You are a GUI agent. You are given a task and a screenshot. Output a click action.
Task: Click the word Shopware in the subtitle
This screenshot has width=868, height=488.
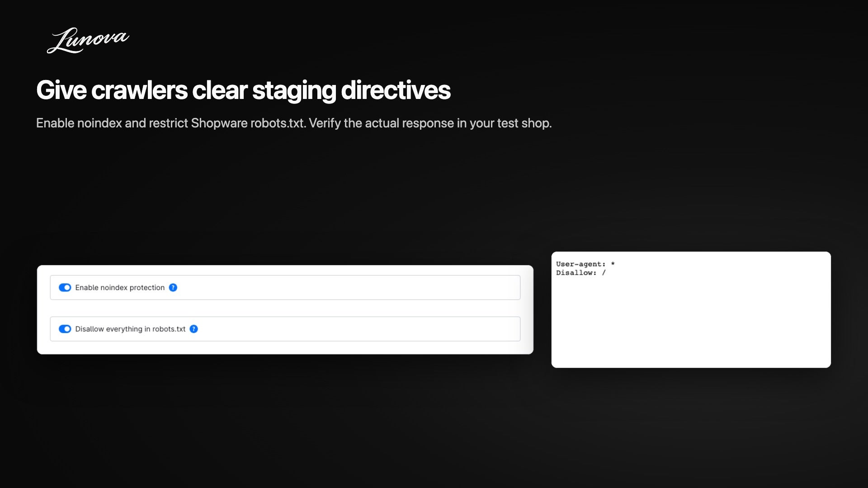219,123
